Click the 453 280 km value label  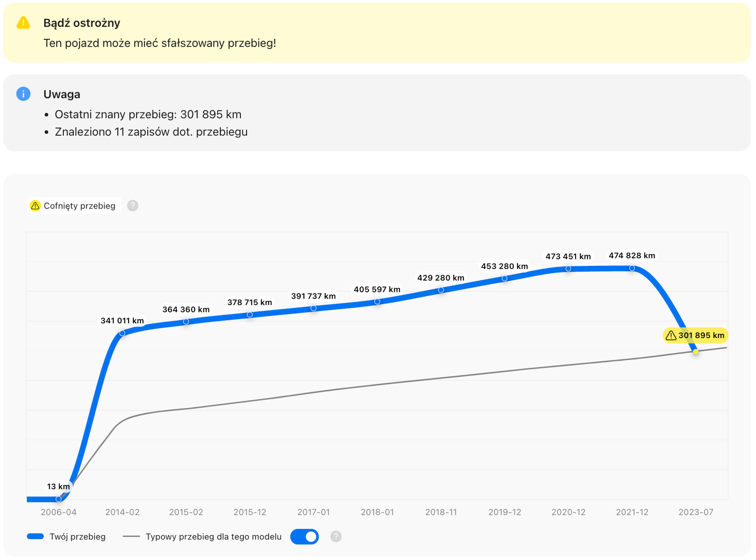504,266
